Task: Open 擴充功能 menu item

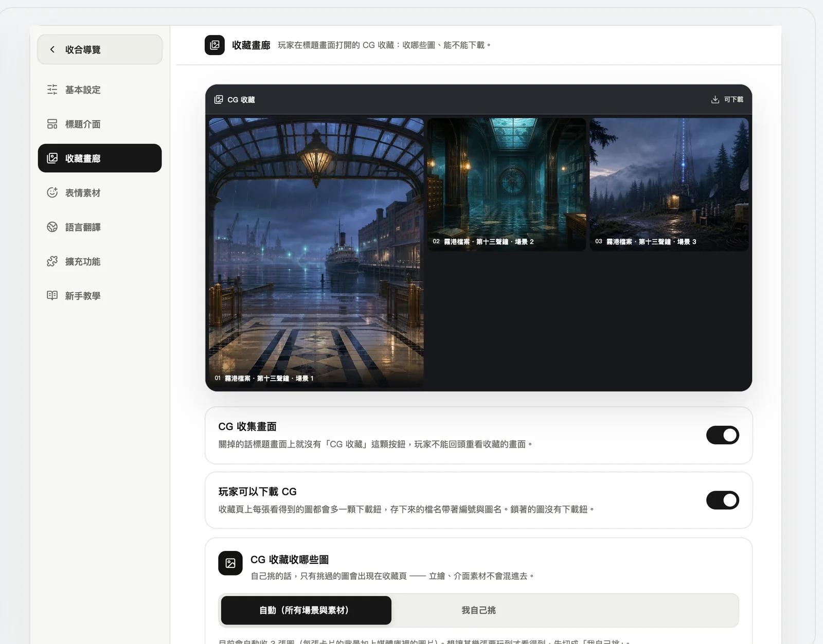Action: click(x=100, y=261)
